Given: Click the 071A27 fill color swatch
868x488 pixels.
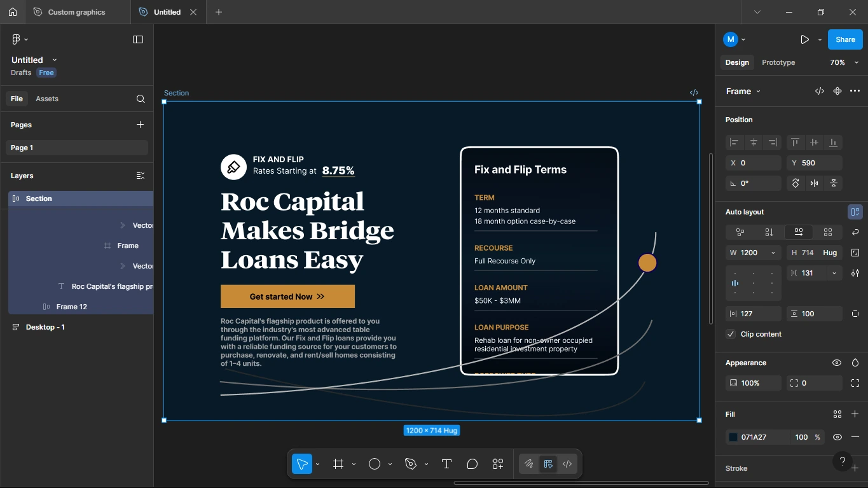Looking at the screenshot, I should [733, 437].
